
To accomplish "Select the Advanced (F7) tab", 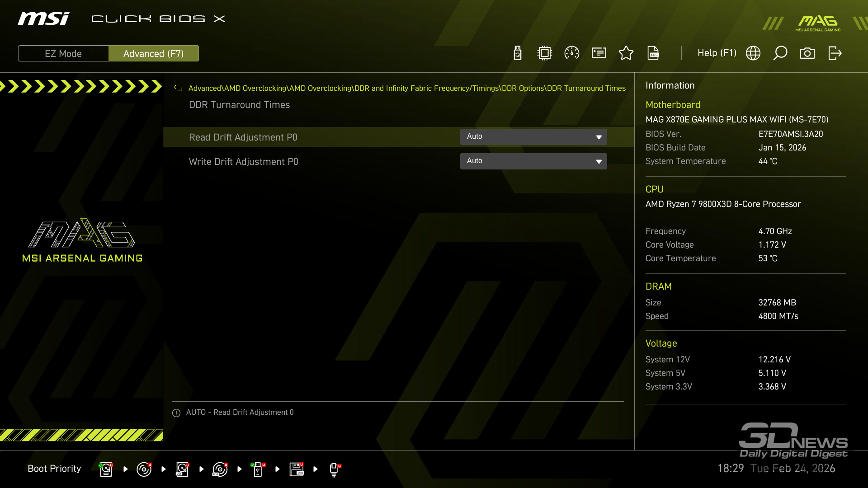I will pos(154,53).
